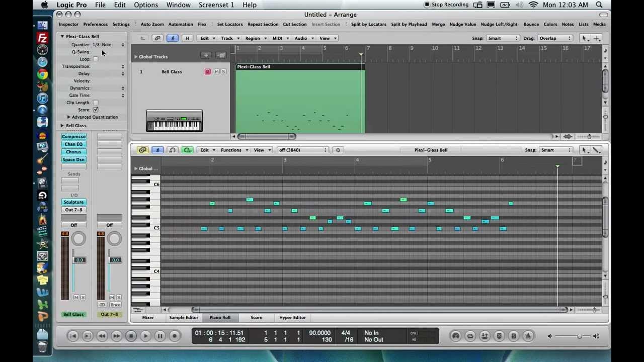This screenshot has width=644, height=362.
Task: Mute the Bell Glass track
Action: [x=216, y=72]
